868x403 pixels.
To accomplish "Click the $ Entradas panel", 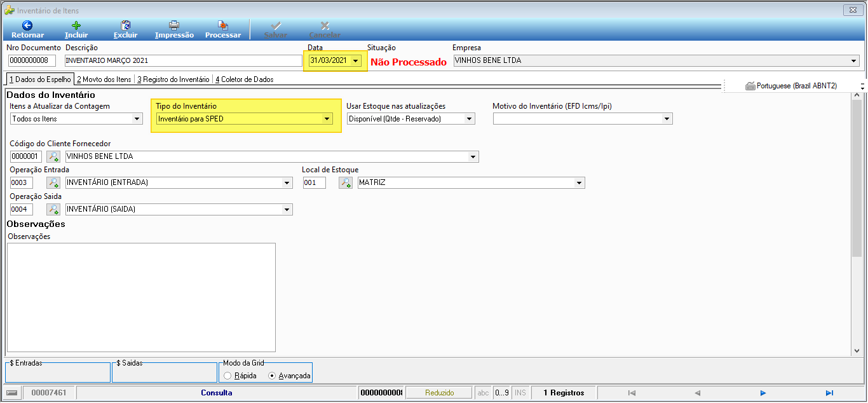I will (x=57, y=372).
